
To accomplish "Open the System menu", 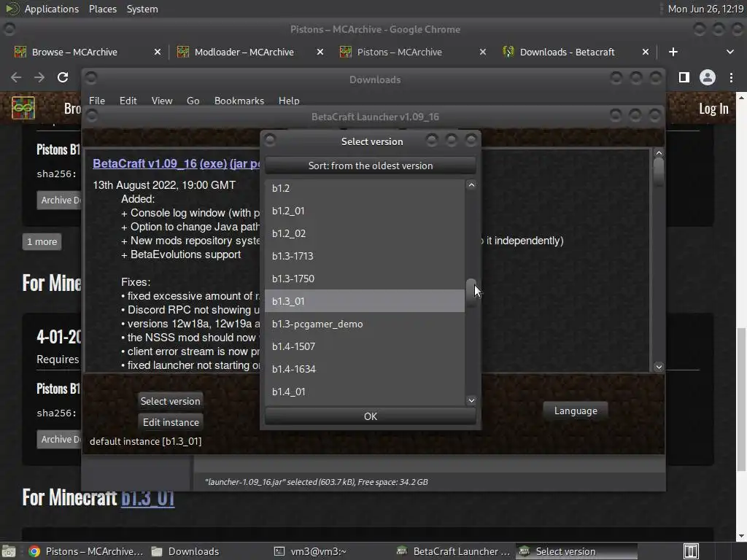I will (x=142, y=9).
